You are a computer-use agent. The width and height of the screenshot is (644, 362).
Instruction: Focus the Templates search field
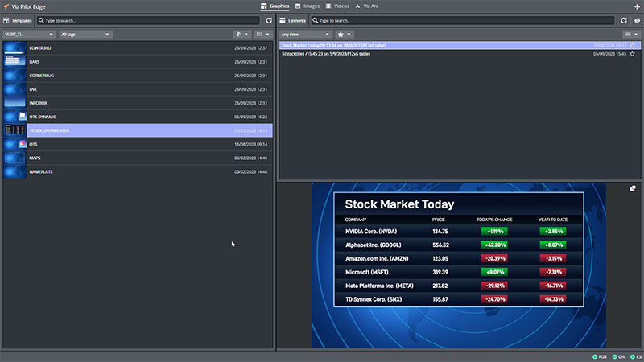point(148,21)
